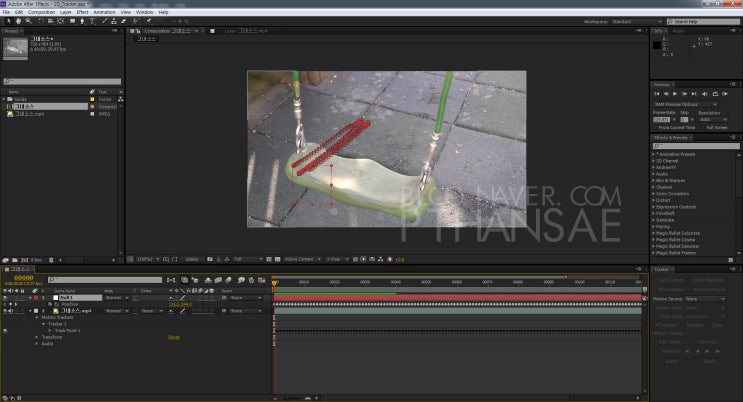Click the Play button in Preview panel
The image size is (743, 402).
675,94
